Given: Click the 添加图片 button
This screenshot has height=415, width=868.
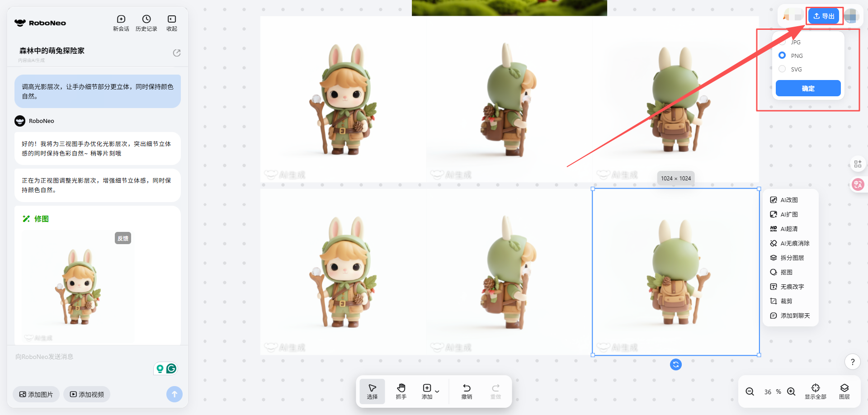Looking at the screenshot, I should 36,394.
